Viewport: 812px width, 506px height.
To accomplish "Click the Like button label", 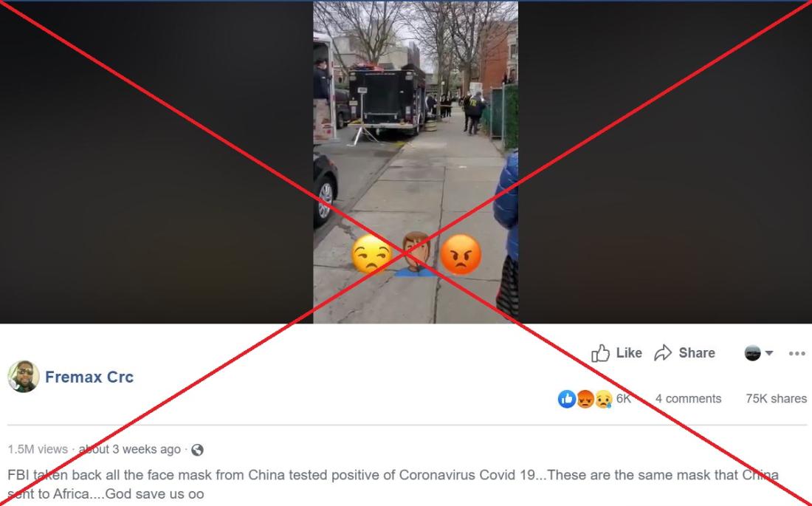I will click(x=629, y=353).
